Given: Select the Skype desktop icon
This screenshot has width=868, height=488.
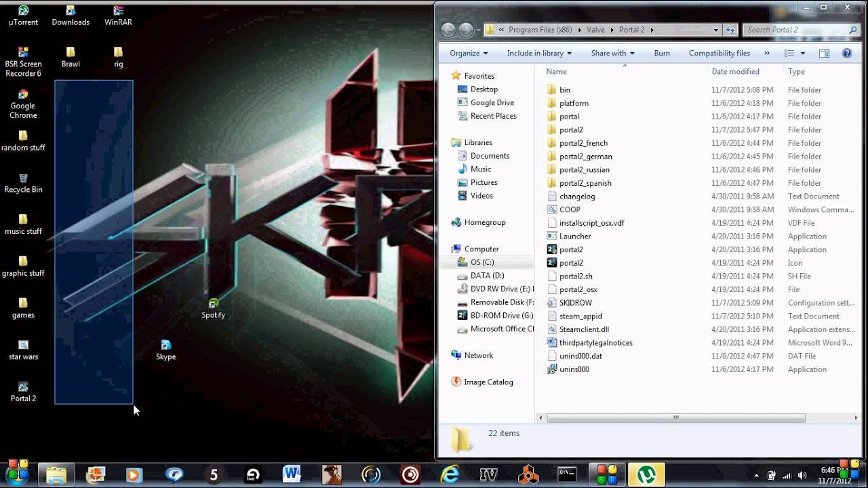Looking at the screenshot, I should [165, 350].
